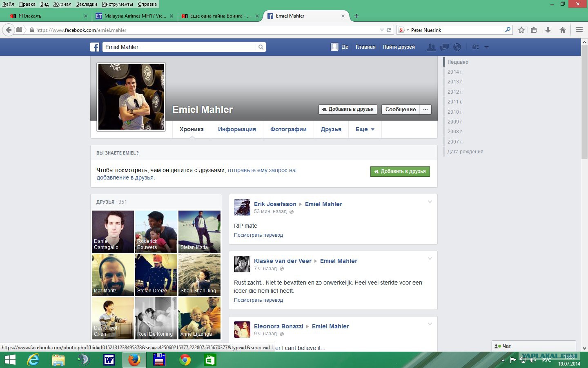Open new browser tab plus button
Viewport: 588px width, 368px height.
coord(356,16)
